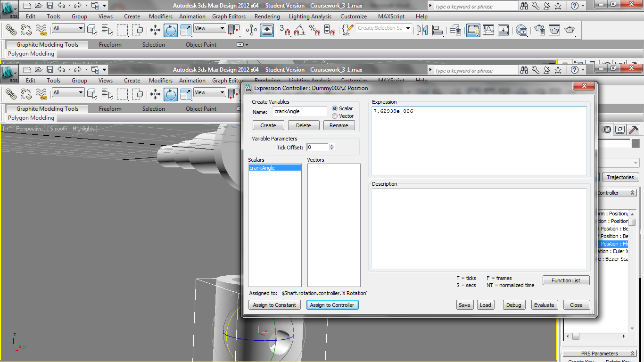
Task: Click Save File in rear window quick access toolbar
Action: 50,6
